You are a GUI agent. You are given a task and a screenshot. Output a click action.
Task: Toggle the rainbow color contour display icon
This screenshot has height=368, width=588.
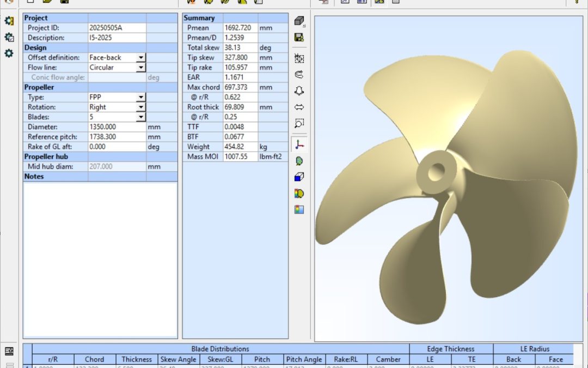[x=299, y=194]
